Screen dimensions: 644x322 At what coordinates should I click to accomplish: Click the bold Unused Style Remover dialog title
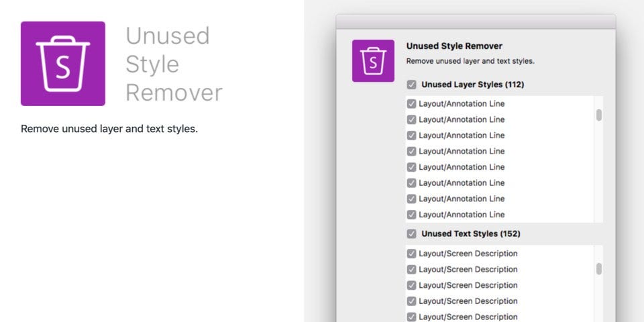click(454, 46)
